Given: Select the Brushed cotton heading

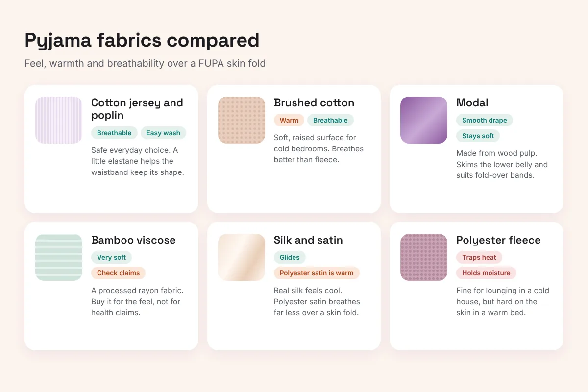Looking at the screenshot, I should coord(314,103).
